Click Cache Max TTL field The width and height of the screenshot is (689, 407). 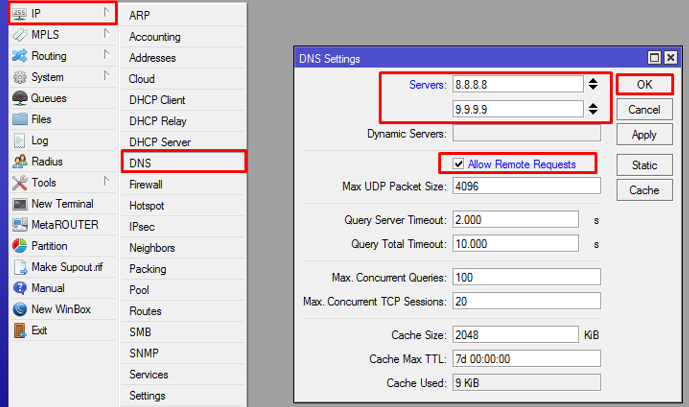coord(526,359)
